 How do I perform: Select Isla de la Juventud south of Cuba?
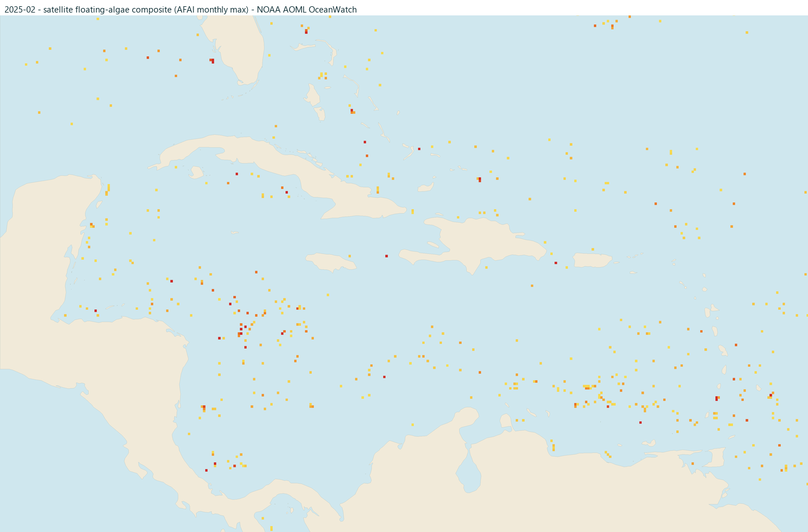[197, 172]
